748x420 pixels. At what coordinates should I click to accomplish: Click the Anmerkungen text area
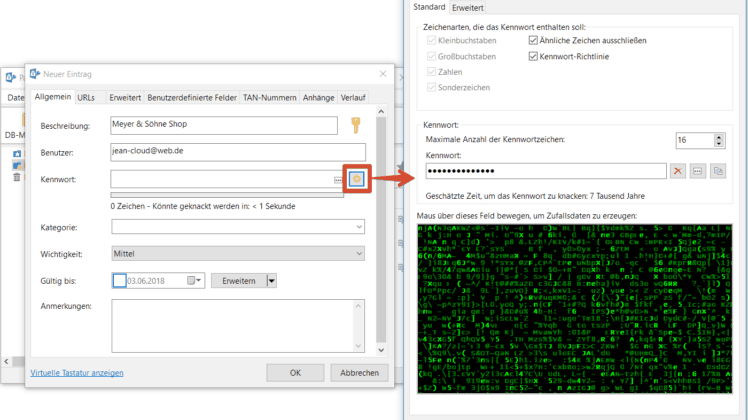click(238, 326)
